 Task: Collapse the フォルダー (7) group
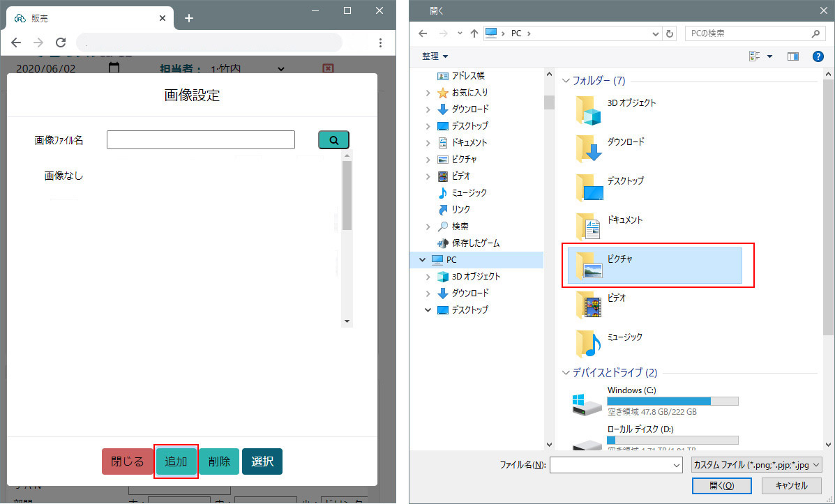(x=566, y=81)
